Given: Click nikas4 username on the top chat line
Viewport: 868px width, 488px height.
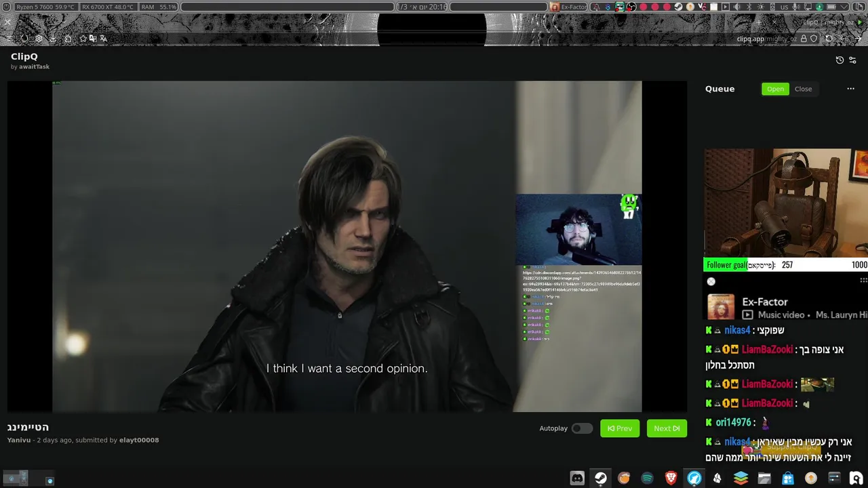Looking at the screenshot, I should 737,330.
